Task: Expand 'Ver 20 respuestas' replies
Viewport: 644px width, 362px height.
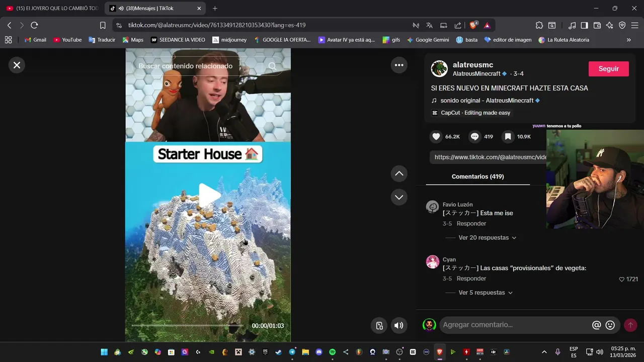Action: tap(488, 237)
